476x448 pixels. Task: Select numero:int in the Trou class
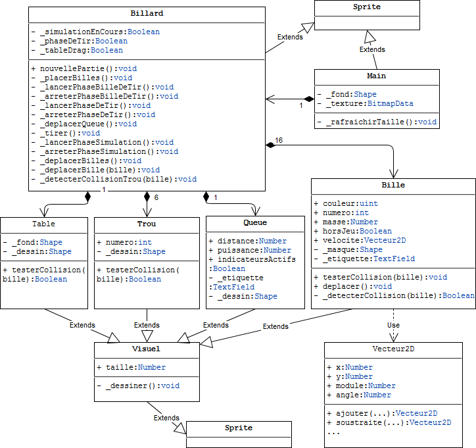pos(124,242)
